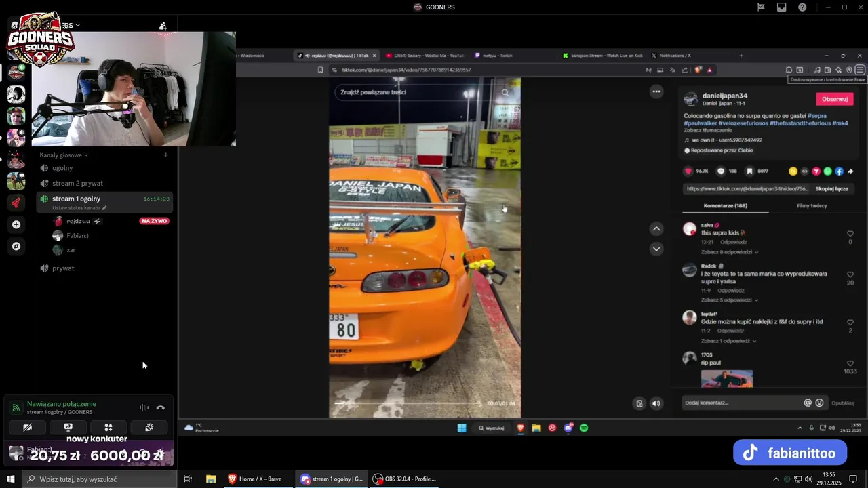The width and height of the screenshot is (868, 488).
Task: Share via Facebook icon
Action: click(x=839, y=171)
